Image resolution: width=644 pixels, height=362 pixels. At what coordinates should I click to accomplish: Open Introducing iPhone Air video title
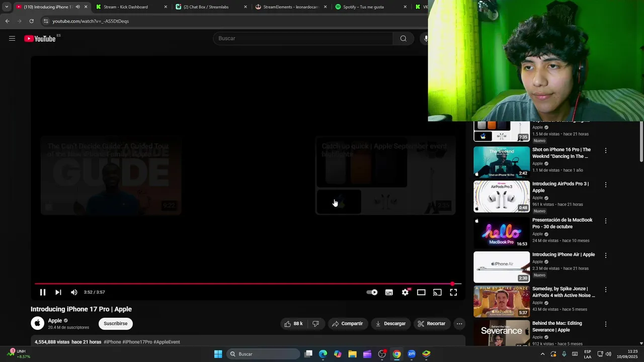tap(563, 255)
